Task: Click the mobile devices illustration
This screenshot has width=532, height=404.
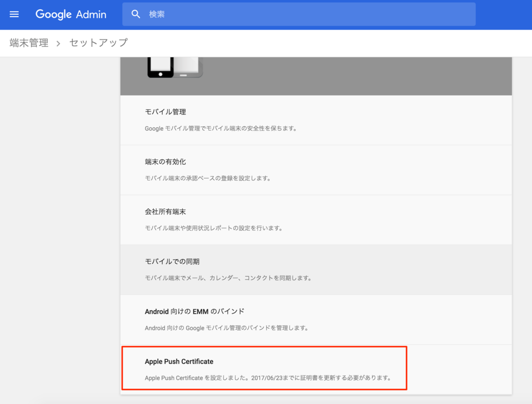Action: [175, 68]
